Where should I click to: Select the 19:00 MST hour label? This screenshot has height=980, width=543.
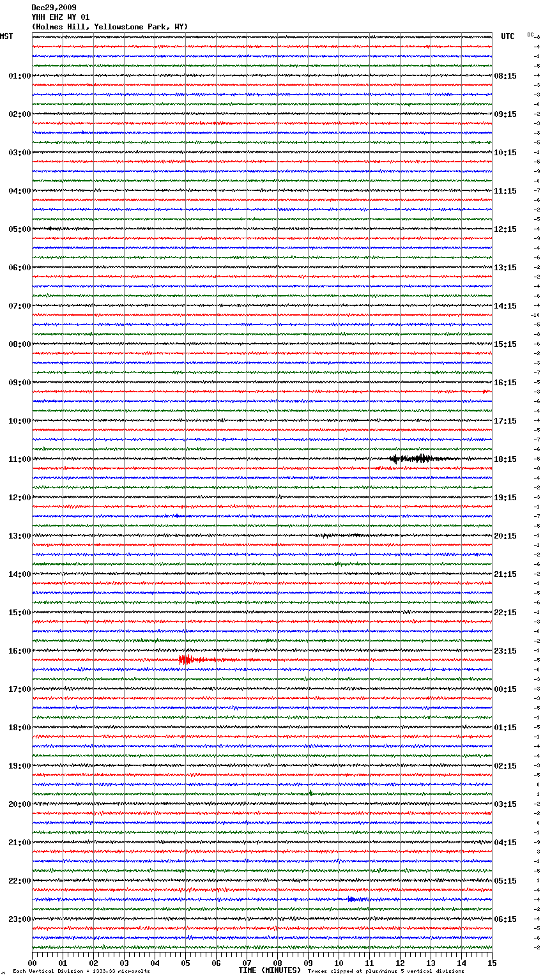tap(19, 766)
